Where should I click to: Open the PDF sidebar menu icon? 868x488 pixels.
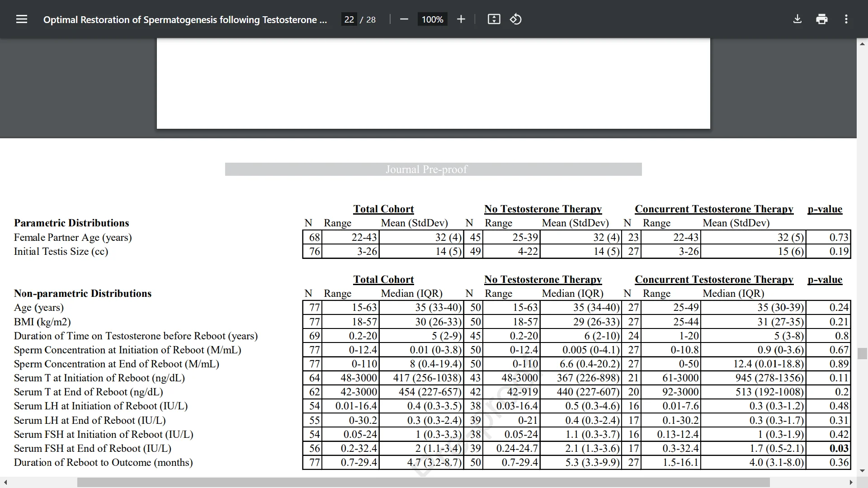coord(22,19)
